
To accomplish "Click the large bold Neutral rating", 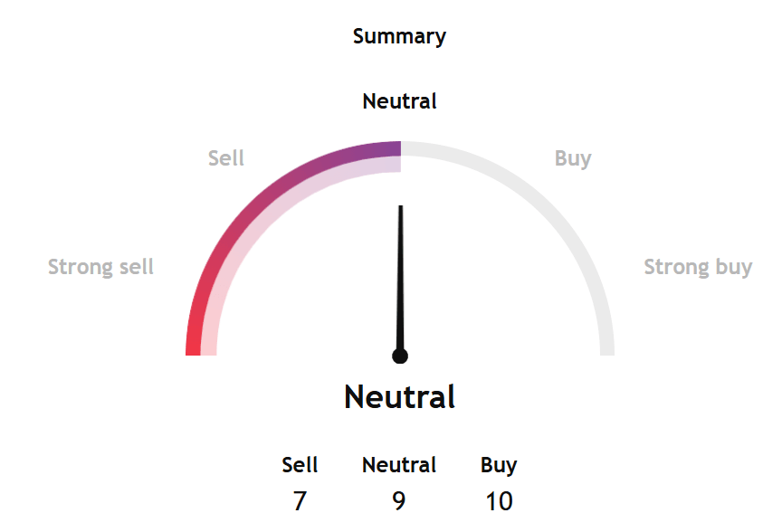I will [399, 397].
